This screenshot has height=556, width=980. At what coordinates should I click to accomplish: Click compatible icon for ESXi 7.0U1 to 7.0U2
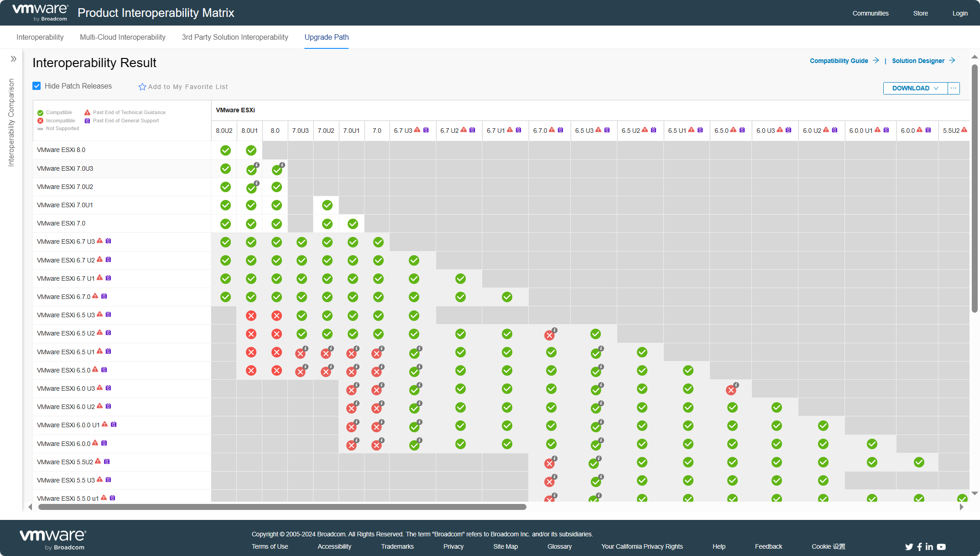(x=327, y=205)
